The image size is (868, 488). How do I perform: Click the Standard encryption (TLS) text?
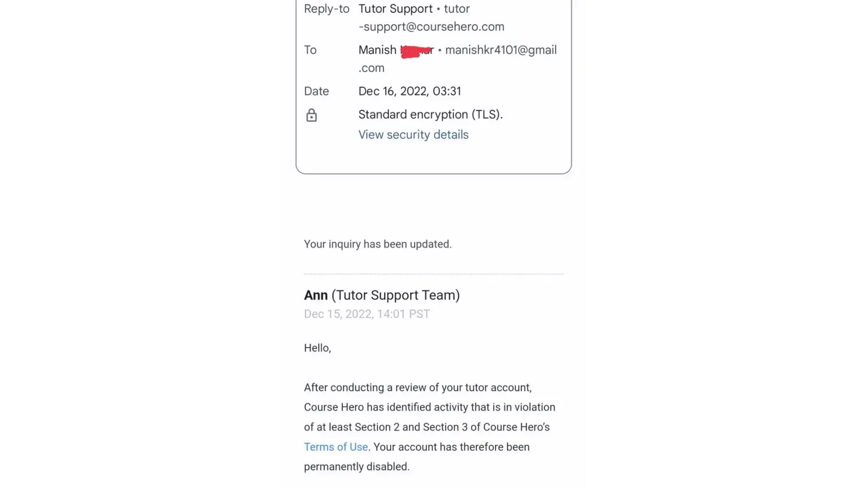click(x=430, y=115)
